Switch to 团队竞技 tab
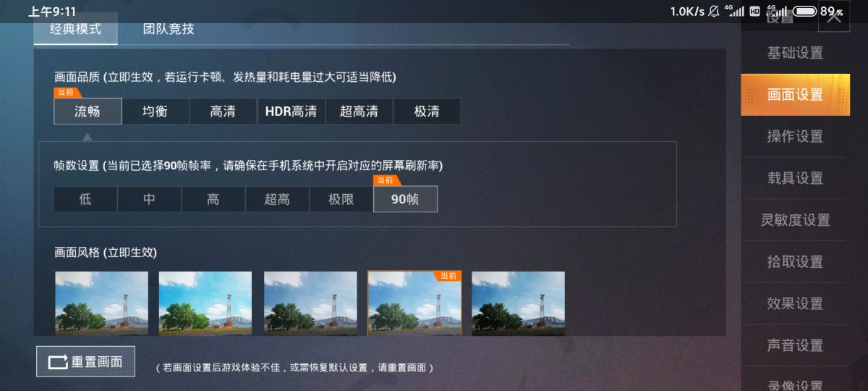 (169, 30)
